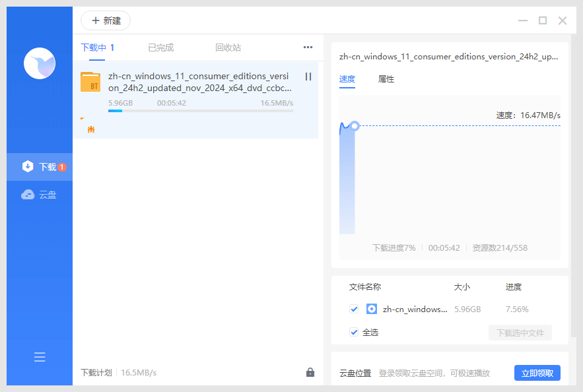Click the 文件名称 column header
The image size is (583, 392).
point(365,287)
